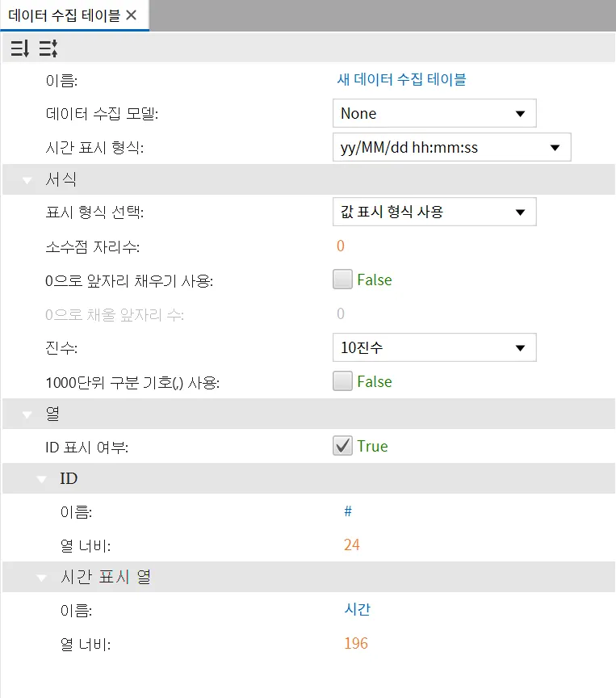This screenshot has height=698, width=616.
Task: Select the 데이터 수집 테이블 tab
Action: pyautogui.click(x=64, y=15)
